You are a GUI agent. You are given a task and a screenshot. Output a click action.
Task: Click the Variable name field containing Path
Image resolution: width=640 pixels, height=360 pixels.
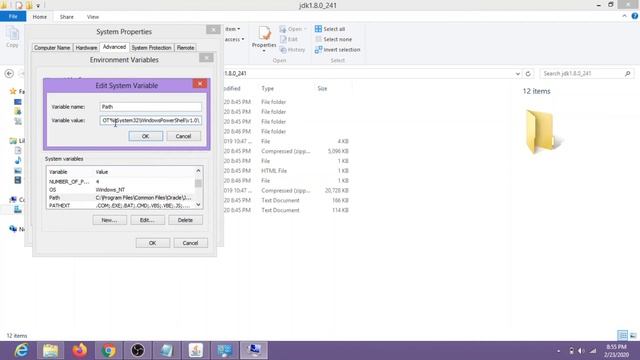(150, 107)
